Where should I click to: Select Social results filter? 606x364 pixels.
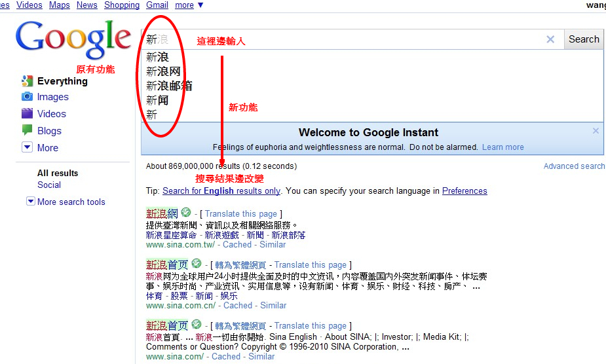(49, 185)
